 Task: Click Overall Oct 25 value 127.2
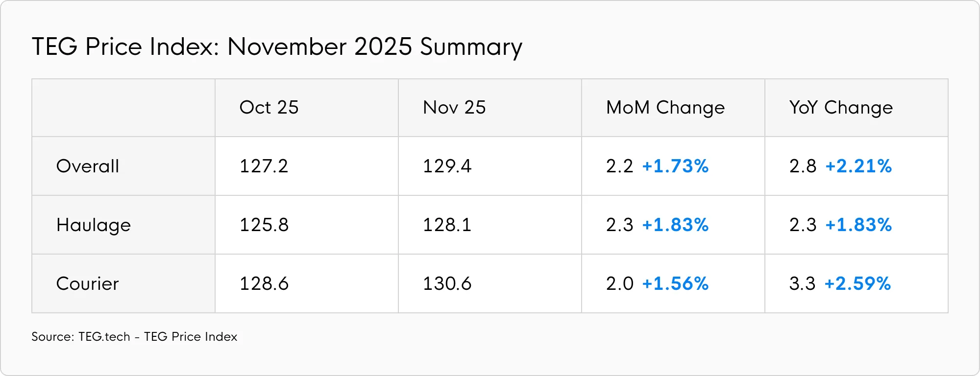click(x=264, y=166)
